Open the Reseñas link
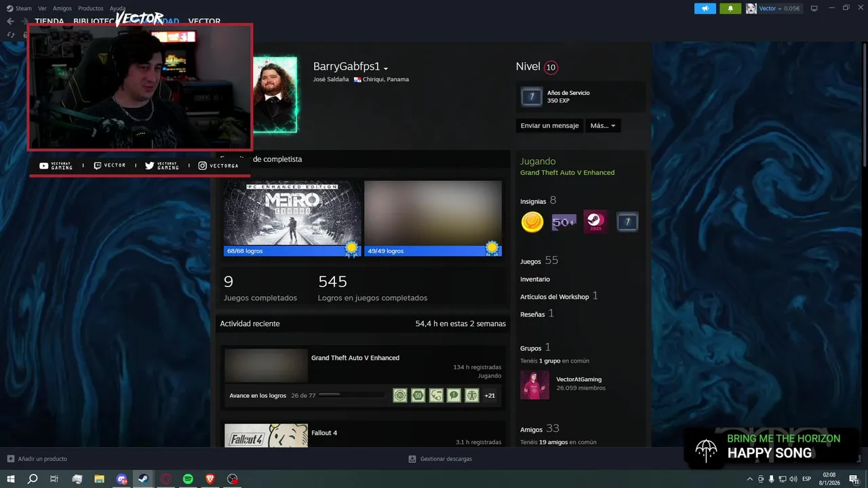 point(536,314)
